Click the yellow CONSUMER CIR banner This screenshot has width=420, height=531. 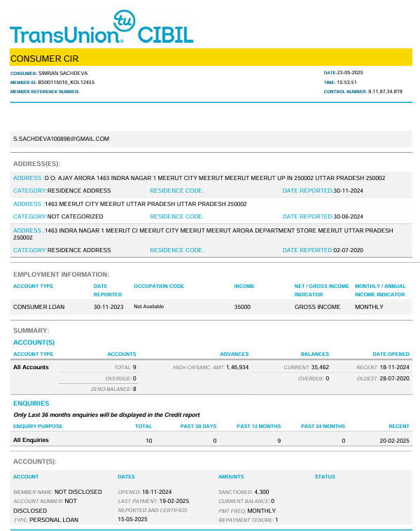(210, 58)
